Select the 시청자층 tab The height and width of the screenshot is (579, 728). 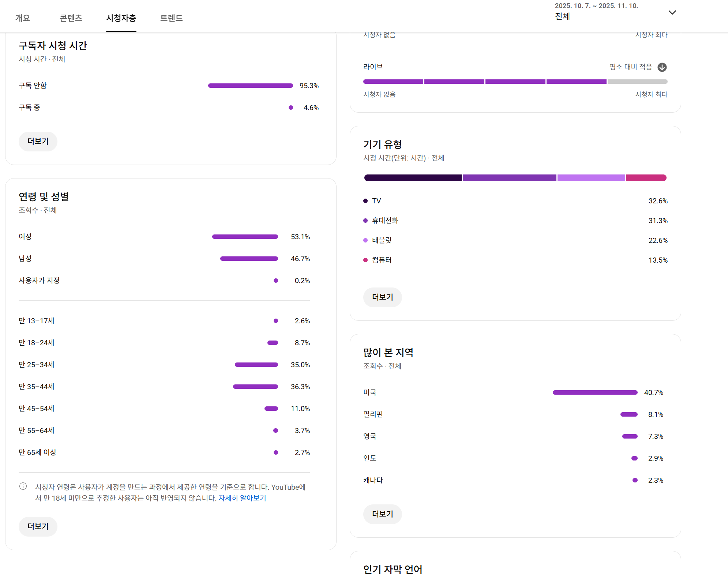[x=121, y=18]
